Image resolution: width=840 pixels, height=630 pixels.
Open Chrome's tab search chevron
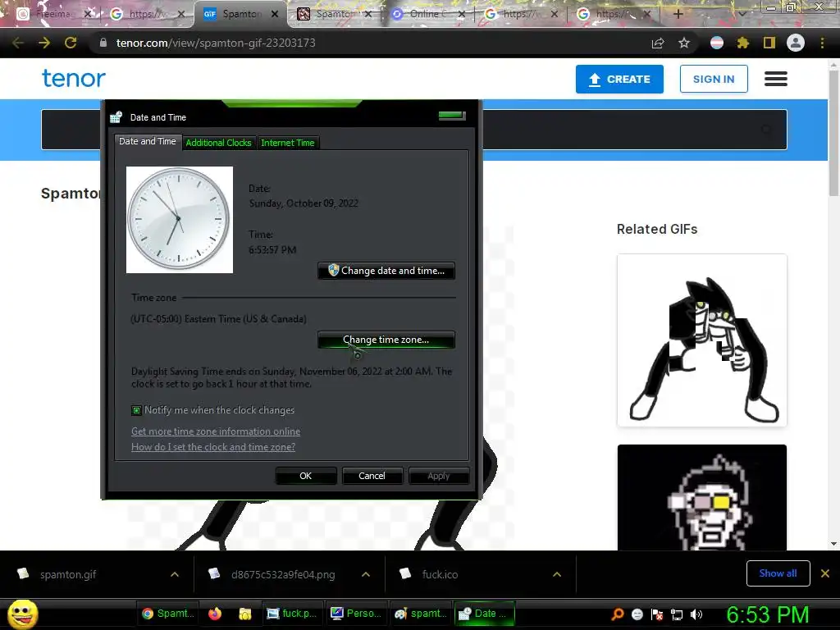click(x=742, y=14)
